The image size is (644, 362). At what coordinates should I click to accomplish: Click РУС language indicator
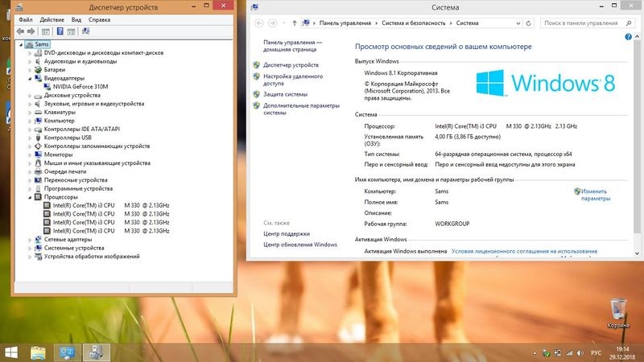pos(596,353)
